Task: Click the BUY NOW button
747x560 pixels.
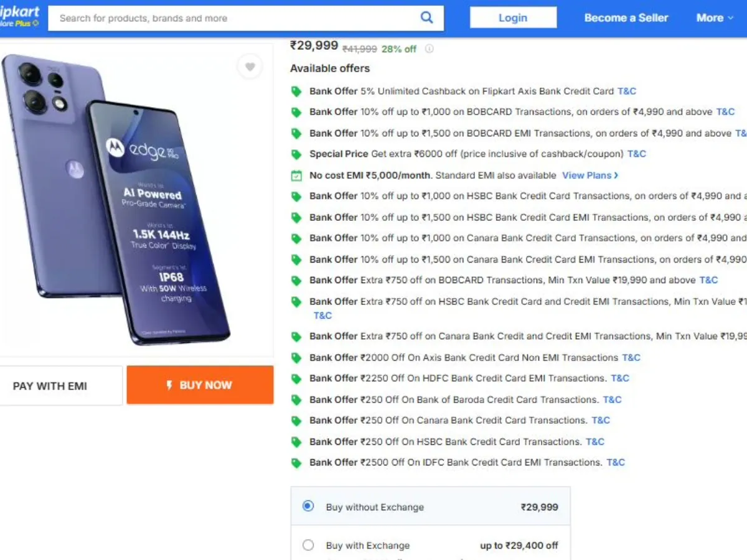Action: pos(200,385)
